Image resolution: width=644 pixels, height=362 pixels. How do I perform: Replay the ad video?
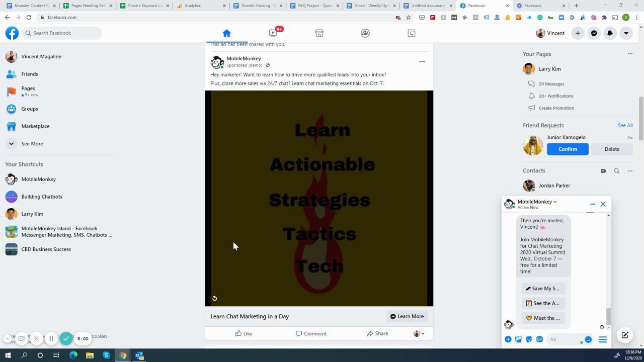[214, 299]
